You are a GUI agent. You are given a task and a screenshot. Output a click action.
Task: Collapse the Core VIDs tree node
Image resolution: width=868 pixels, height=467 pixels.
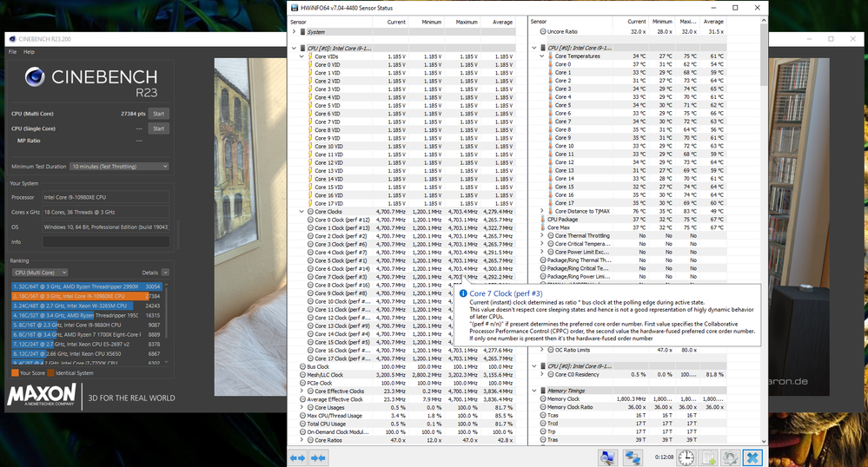coord(301,56)
